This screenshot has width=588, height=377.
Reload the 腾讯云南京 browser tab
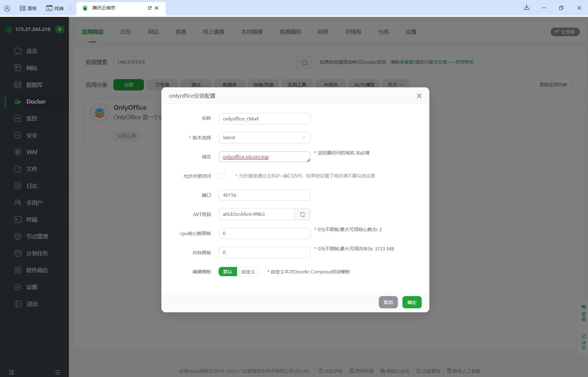coord(149,8)
